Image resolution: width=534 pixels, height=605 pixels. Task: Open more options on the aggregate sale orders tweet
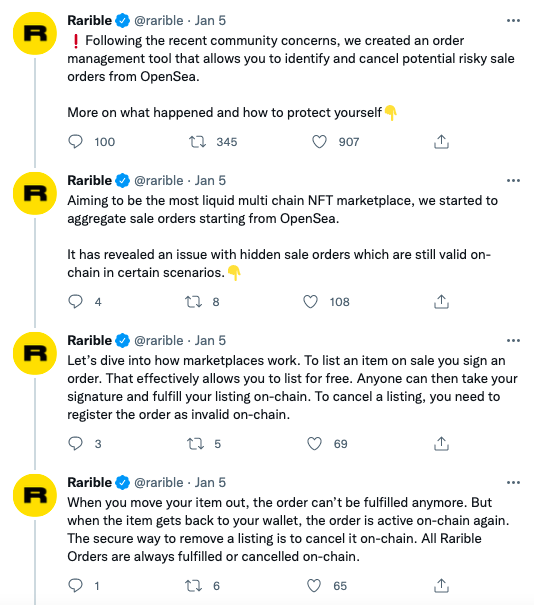513,181
